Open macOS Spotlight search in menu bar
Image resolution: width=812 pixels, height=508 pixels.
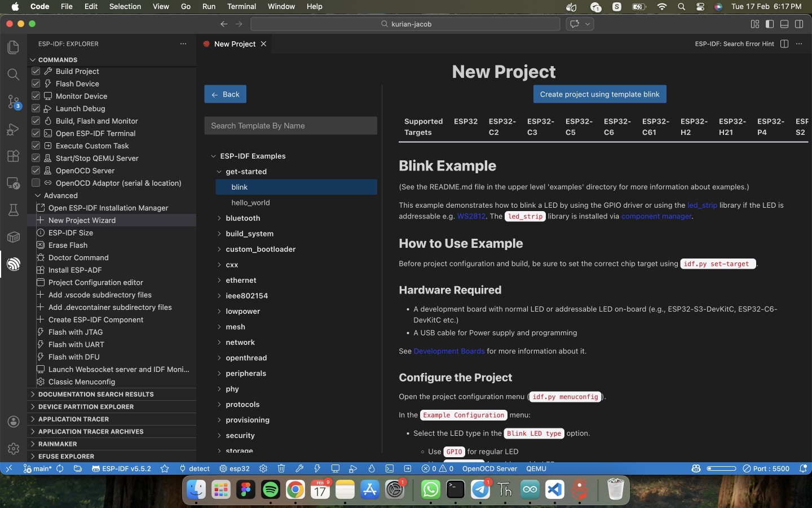coord(682,7)
